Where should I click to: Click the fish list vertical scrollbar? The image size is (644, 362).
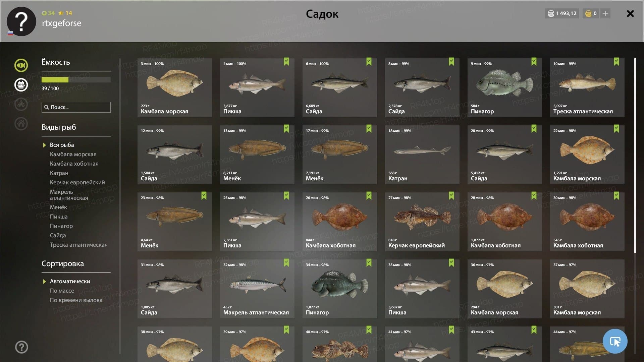coord(635,156)
